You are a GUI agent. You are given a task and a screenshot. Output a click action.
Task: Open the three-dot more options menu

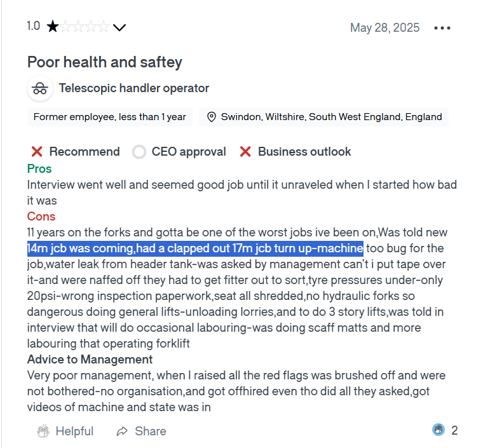pos(442,28)
